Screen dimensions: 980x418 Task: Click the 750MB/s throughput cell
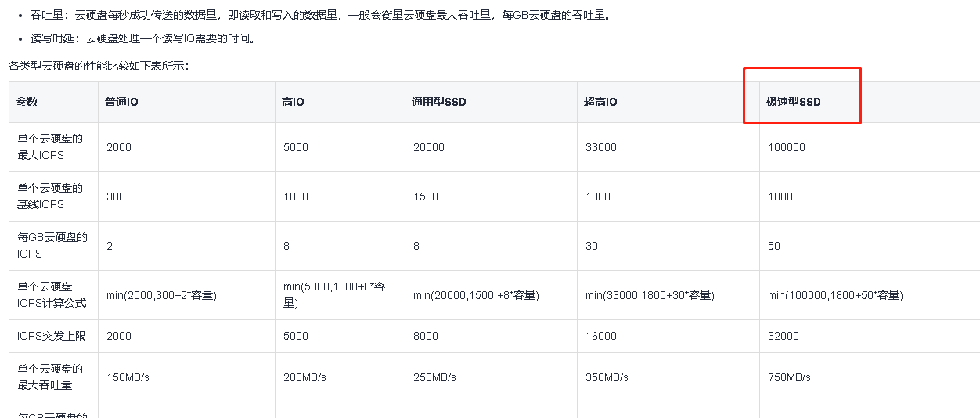click(x=789, y=377)
